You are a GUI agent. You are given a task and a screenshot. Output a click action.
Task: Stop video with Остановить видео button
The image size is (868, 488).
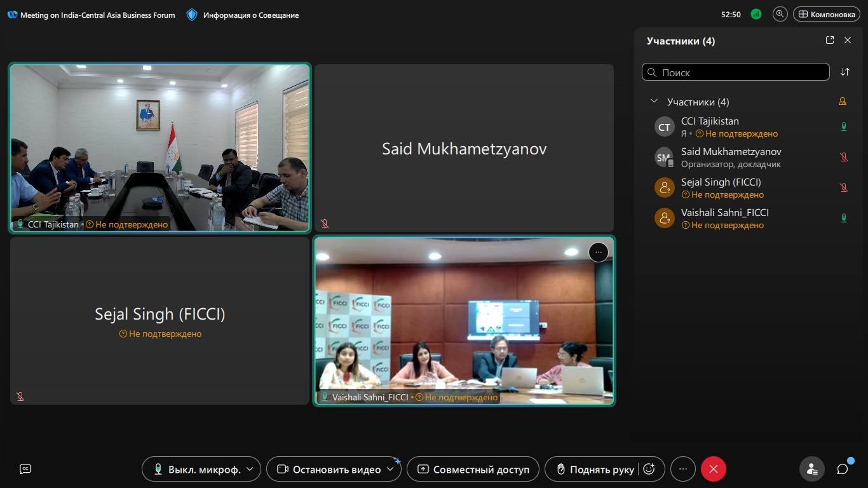pyautogui.click(x=329, y=470)
